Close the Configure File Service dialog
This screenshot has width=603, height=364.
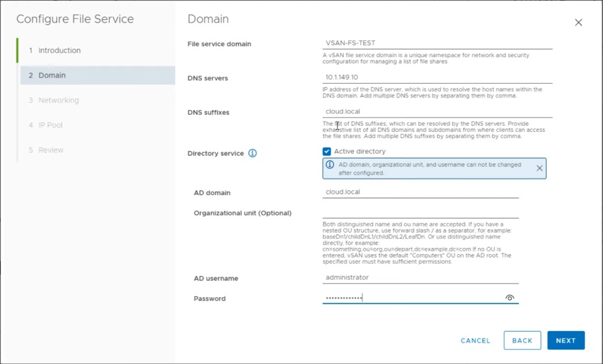click(x=578, y=23)
